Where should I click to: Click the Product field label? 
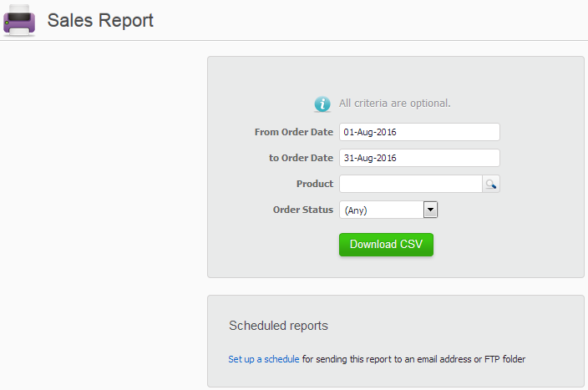pos(315,184)
